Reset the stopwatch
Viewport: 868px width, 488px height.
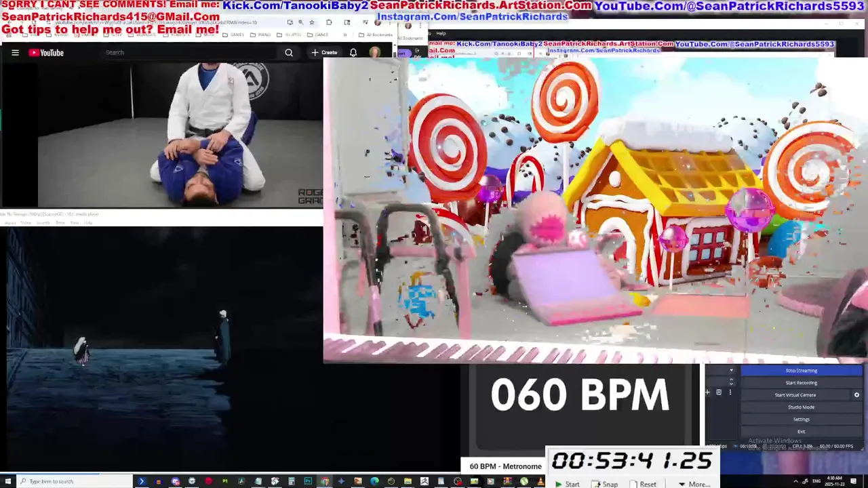[x=642, y=484]
